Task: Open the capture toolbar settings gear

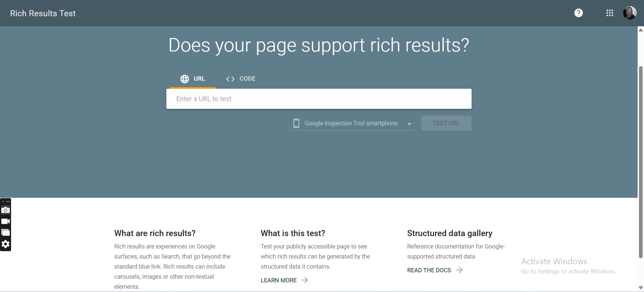Action: (6, 244)
